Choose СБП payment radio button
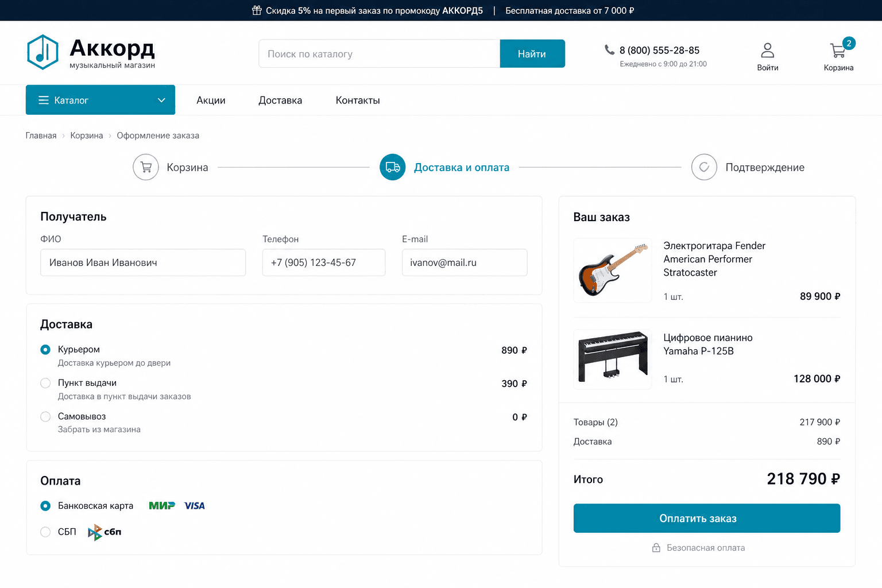Image resolution: width=882 pixels, height=588 pixels. 45,532
